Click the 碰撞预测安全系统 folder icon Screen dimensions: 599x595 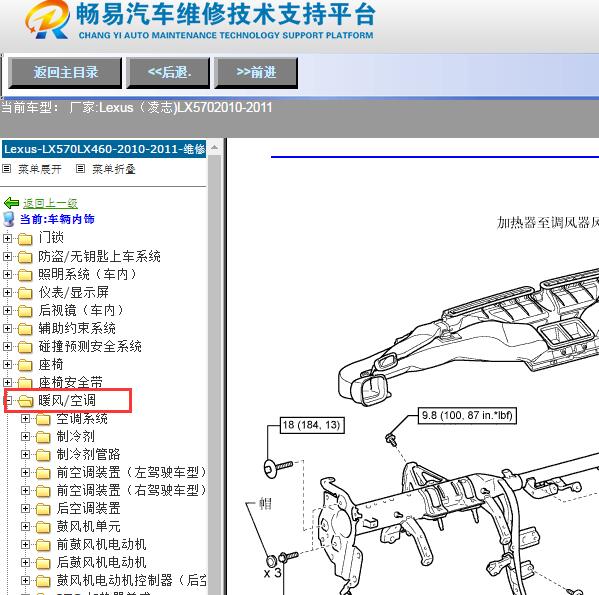(x=25, y=347)
